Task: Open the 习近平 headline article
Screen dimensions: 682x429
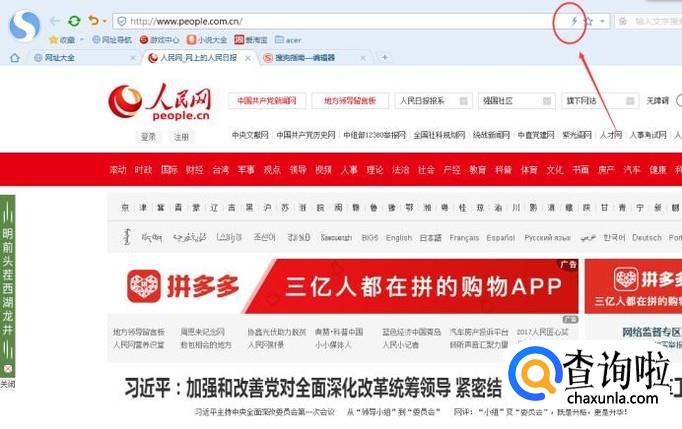Action: tap(313, 388)
